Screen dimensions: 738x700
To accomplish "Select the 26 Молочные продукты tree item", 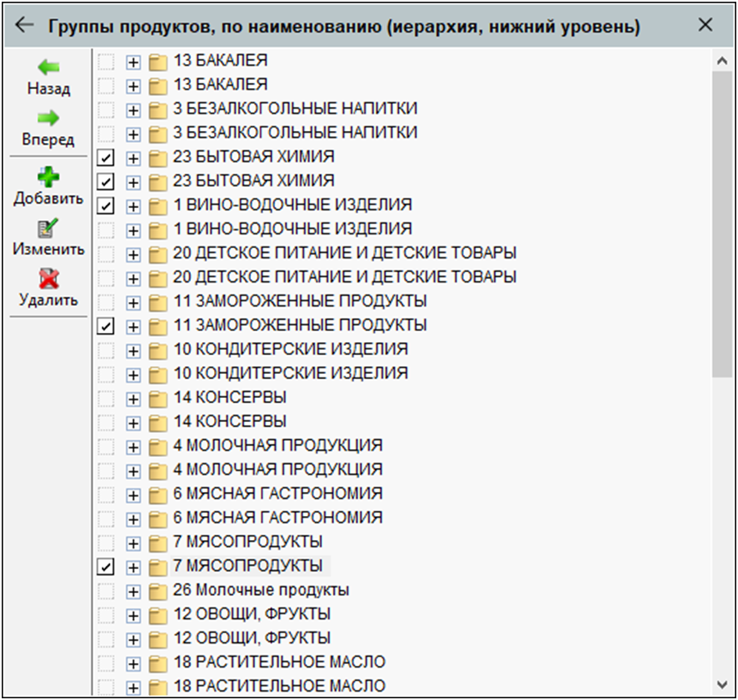I will point(260,590).
